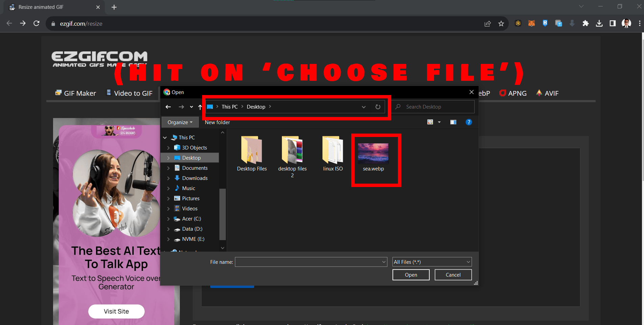This screenshot has width=644, height=325.
Task: Expand the Documents tree item
Action: tap(169, 168)
